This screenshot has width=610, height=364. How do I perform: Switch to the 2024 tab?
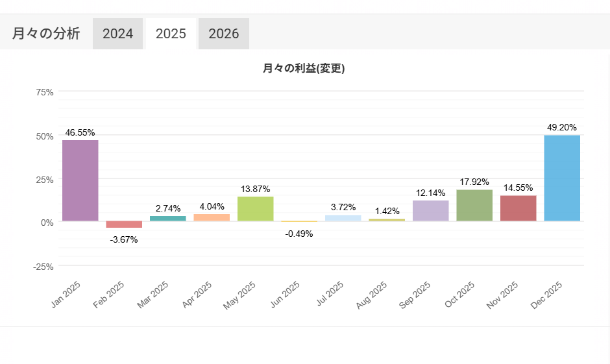(117, 34)
